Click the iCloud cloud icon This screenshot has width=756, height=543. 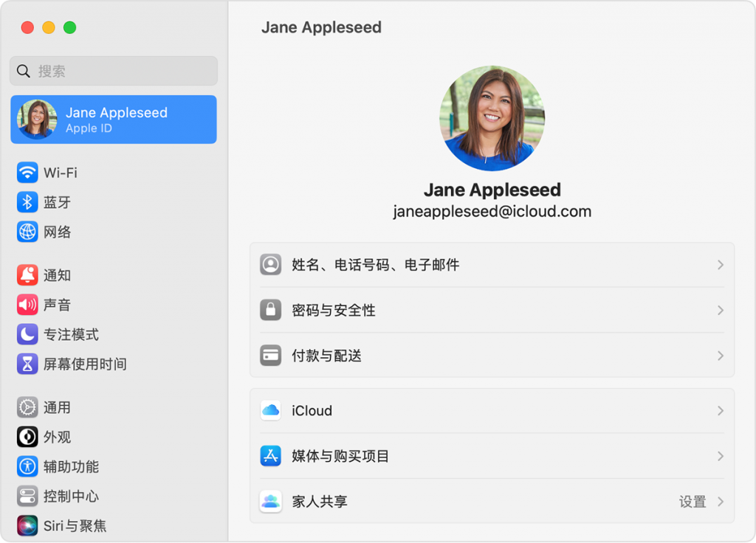pyautogui.click(x=270, y=410)
